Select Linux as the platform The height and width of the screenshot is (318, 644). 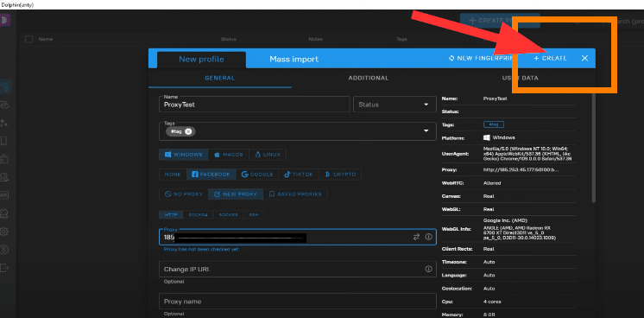point(268,155)
